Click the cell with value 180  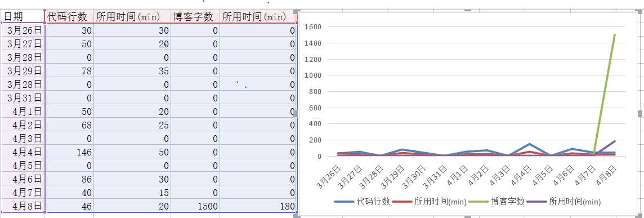[x=258, y=206]
